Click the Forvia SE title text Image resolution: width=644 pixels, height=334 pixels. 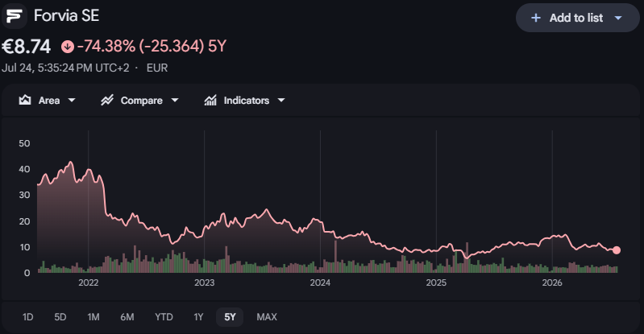point(67,15)
